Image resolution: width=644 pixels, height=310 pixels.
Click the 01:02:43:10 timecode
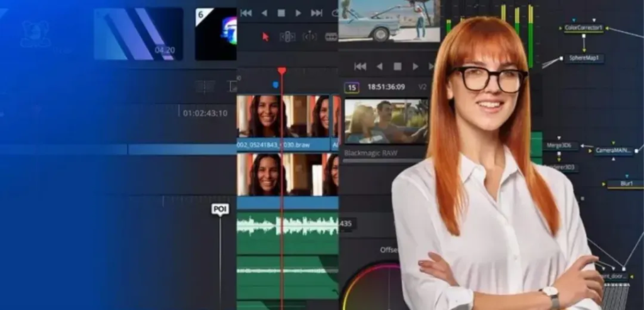(x=205, y=113)
